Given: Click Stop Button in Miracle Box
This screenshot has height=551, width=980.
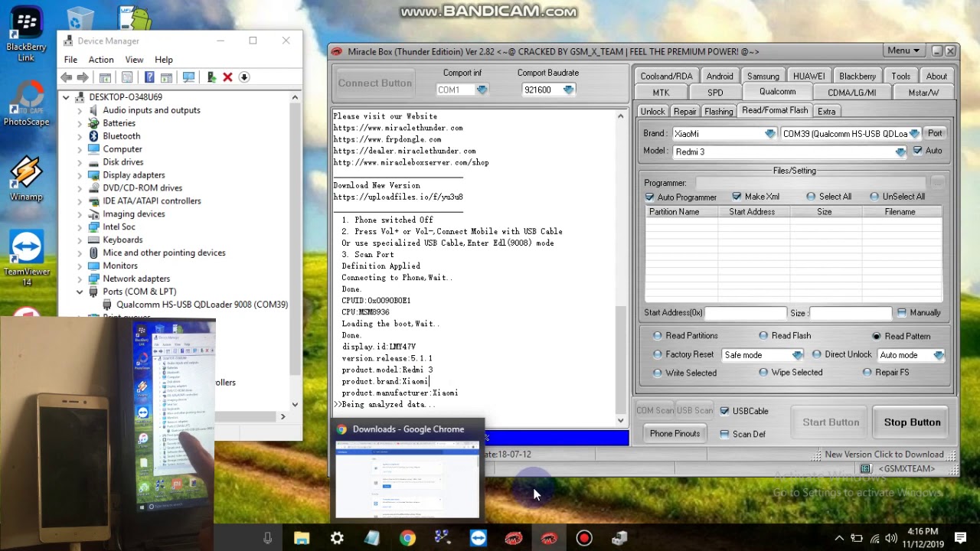Looking at the screenshot, I should [x=912, y=422].
